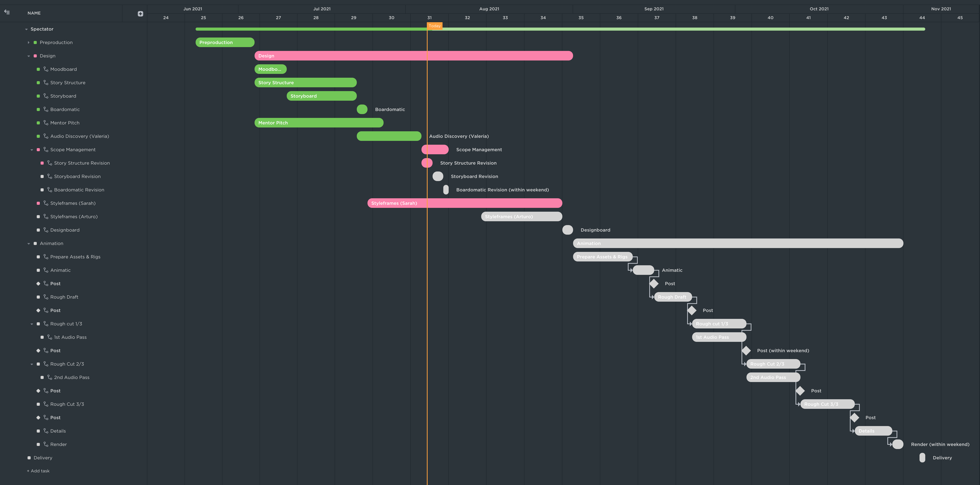Click the Today marker on timeline
This screenshot has width=980, height=485.
coord(434,26)
